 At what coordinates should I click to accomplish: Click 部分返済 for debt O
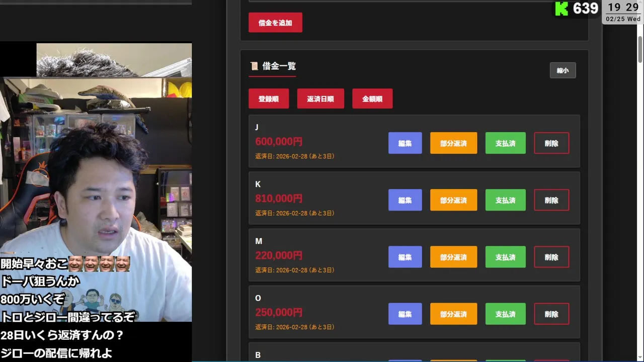[x=453, y=314]
